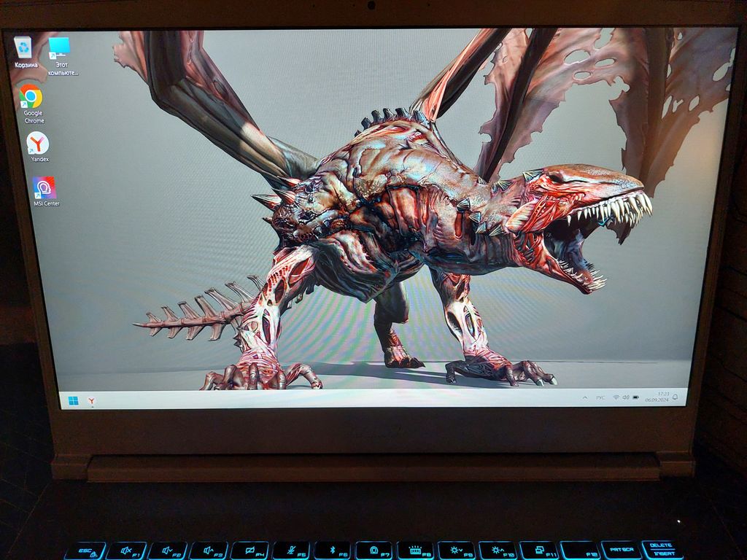Switch the РУС input language indicator
The image size is (747, 560).
pyautogui.click(x=601, y=397)
